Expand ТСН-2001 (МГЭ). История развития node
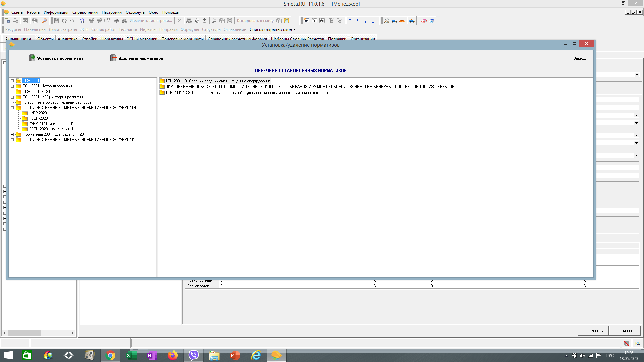 coord(12,97)
